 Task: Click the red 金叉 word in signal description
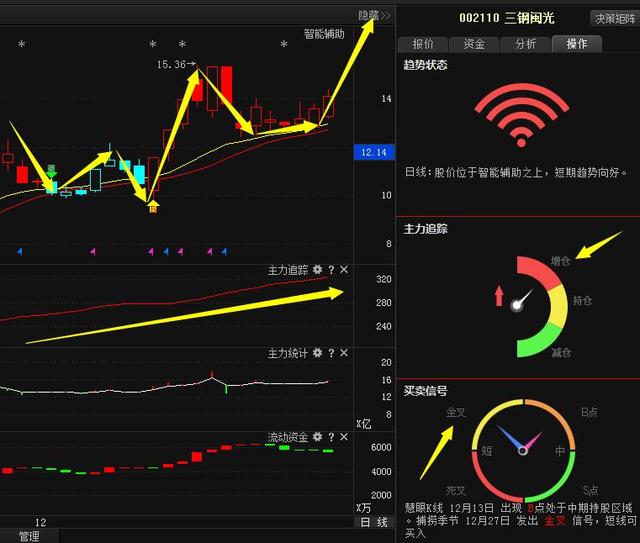[x=555, y=521]
